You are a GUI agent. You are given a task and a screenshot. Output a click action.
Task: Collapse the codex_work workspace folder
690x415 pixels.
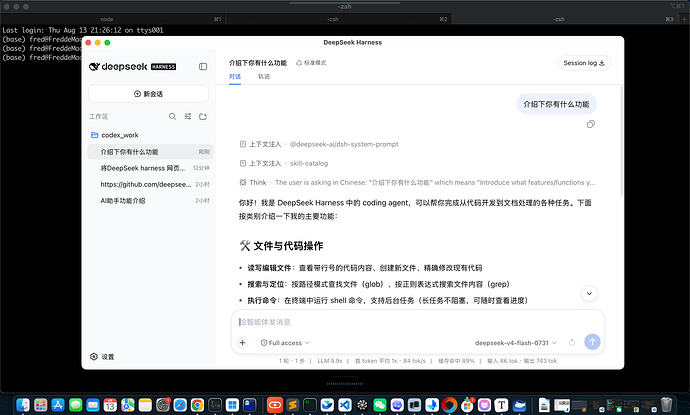pyautogui.click(x=114, y=135)
